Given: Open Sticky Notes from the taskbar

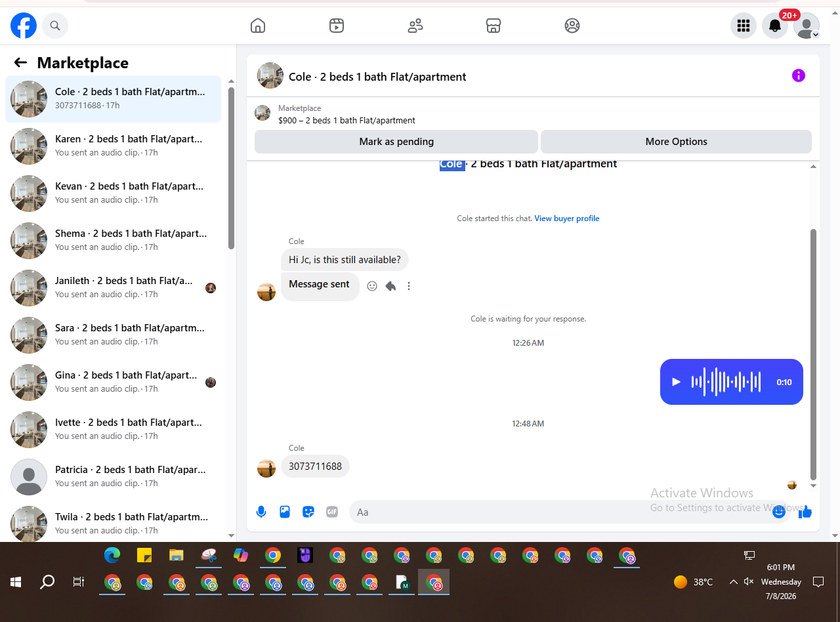Looking at the screenshot, I should click(x=144, y=555).
